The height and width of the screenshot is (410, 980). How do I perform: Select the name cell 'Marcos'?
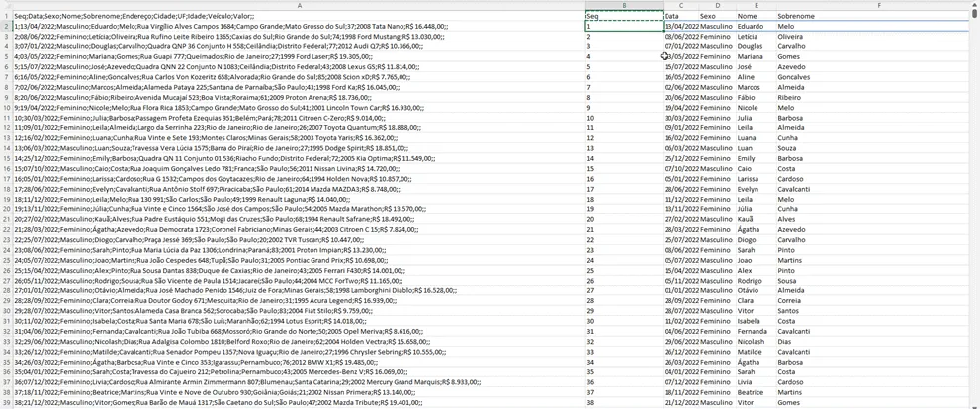[756, 87]
